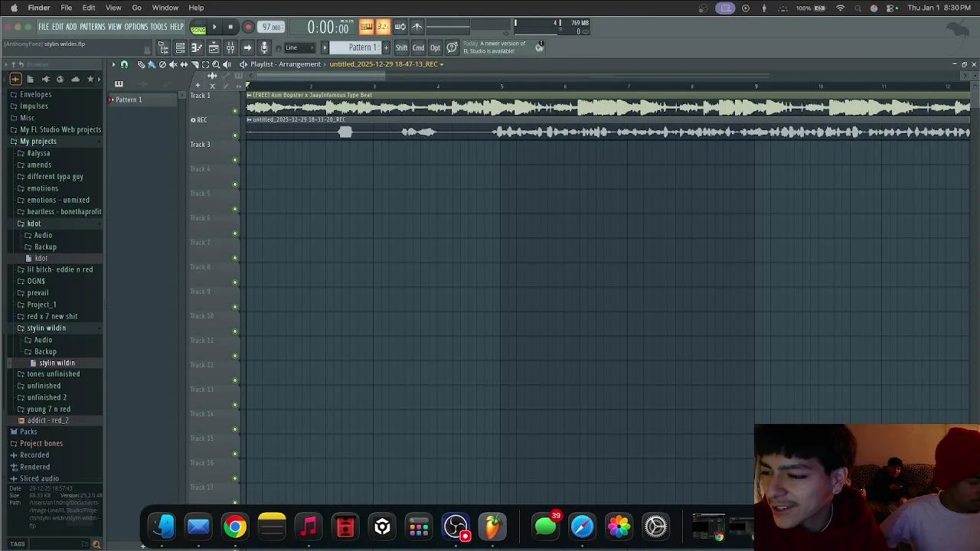Screen dimensions: 980x551
Task: Open the FL Studio PATTERNS menu
Action: [92, 27]
